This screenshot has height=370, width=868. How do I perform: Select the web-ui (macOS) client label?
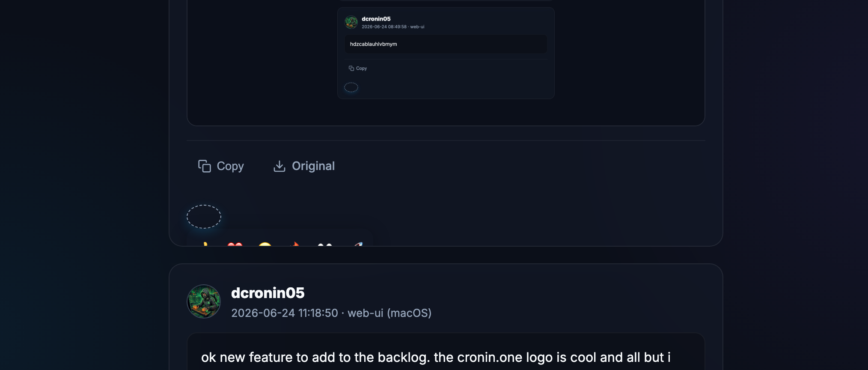click(389, 313)
